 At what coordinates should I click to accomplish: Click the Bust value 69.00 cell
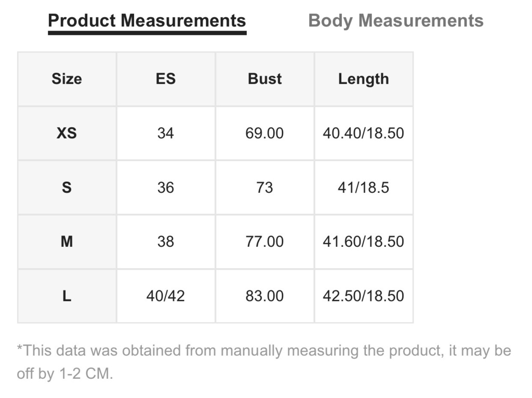264,133
